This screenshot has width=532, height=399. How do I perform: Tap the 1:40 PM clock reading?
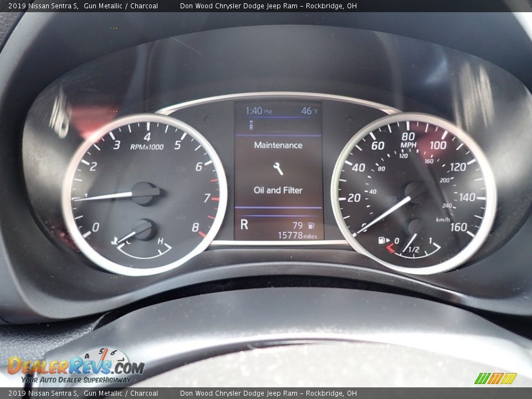(259, 111)
